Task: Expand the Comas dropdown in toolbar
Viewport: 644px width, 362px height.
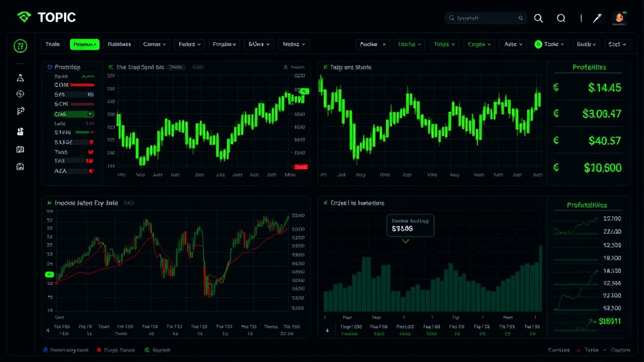Action: click(155, 45)
